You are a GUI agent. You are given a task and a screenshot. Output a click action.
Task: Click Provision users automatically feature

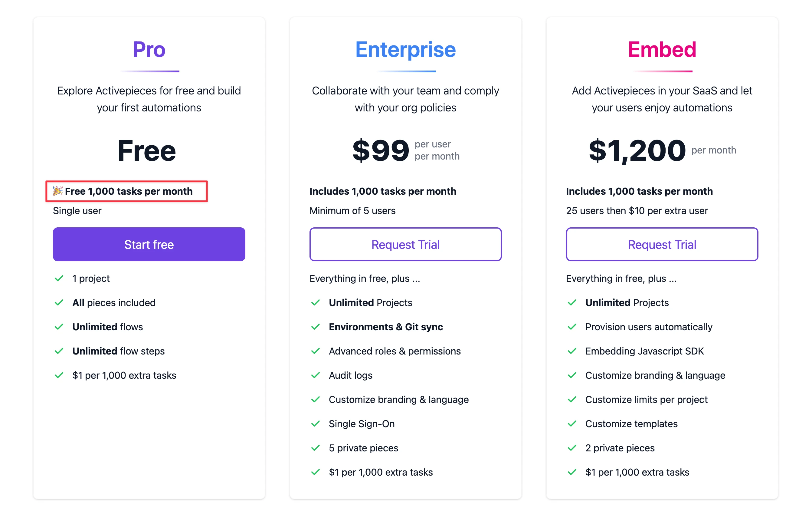click(x=649, y=327)
